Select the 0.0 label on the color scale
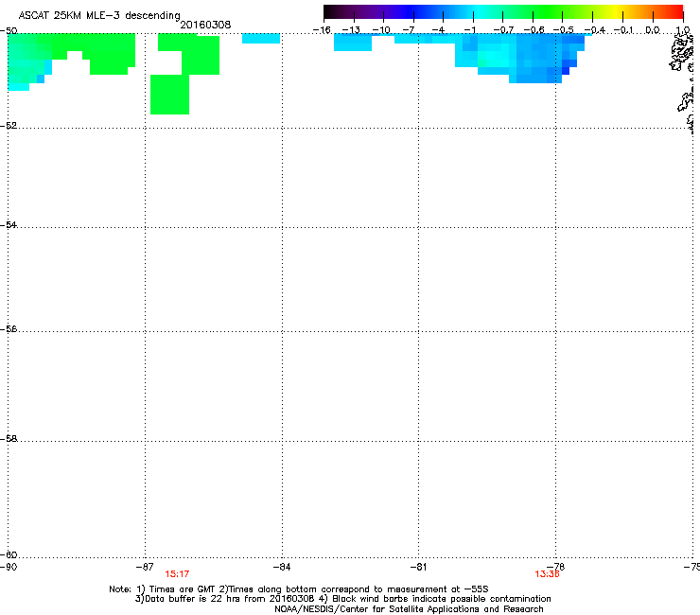Viewport: 700px width, 615px height. point(653,30)
